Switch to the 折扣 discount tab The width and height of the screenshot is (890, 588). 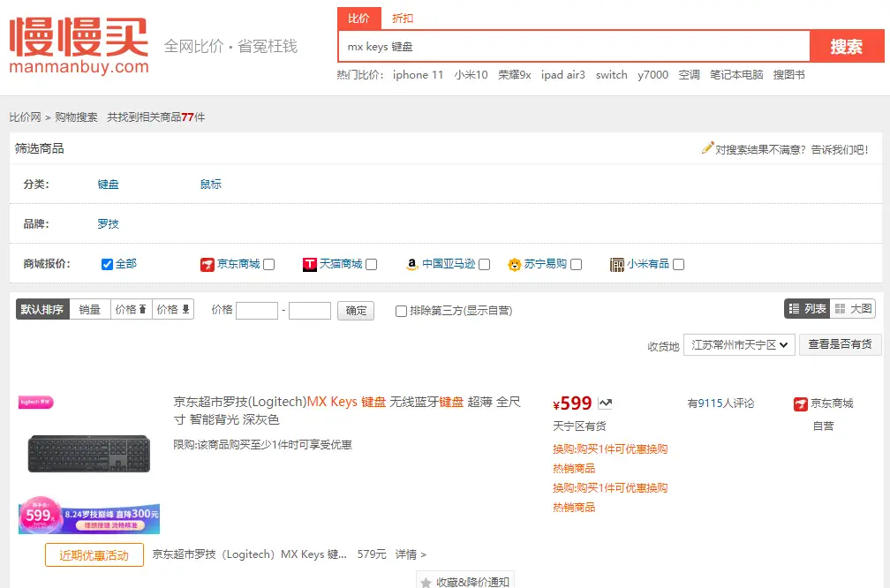click(402, 18)
